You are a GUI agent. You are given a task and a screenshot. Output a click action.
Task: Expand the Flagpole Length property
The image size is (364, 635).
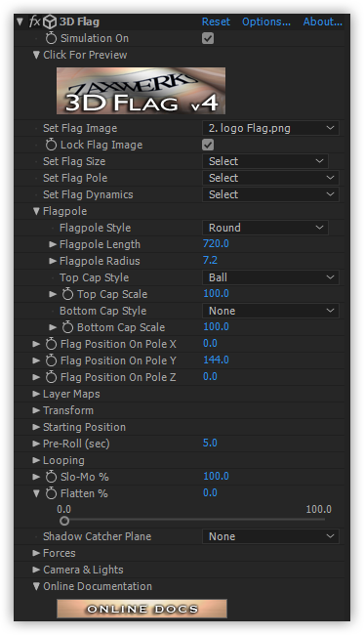point(53,244)
